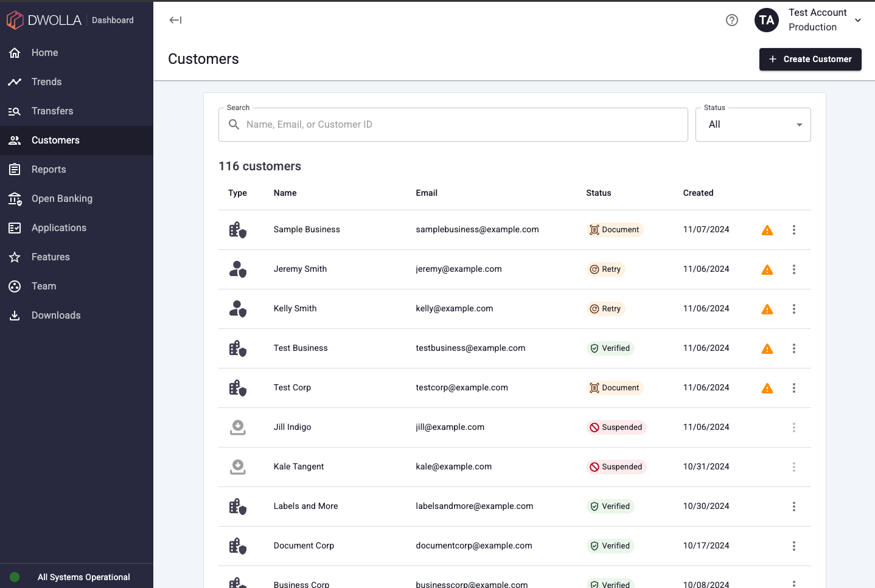Click the Document status badge for Test Corp
This screenshot has width=875, height=588.
click(x=615, y=387)
